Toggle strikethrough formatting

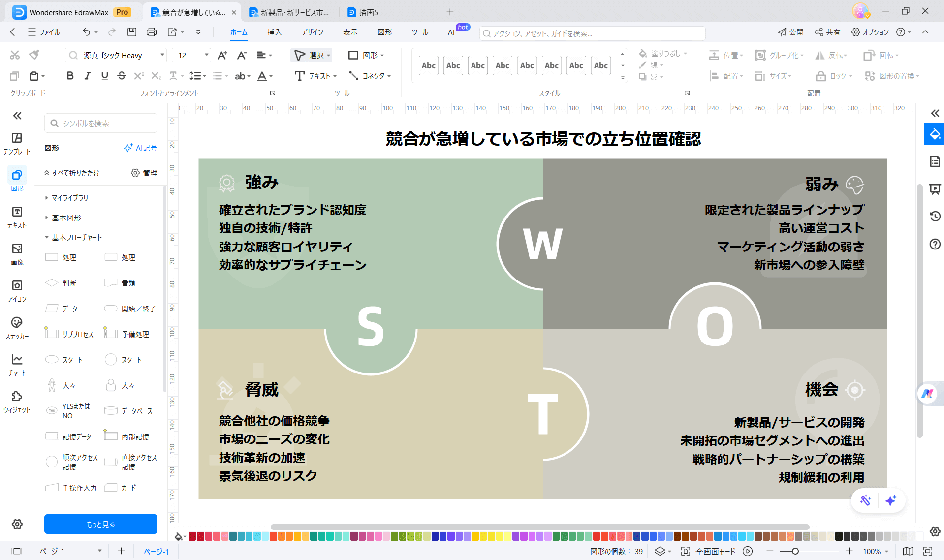coord(121,76)
